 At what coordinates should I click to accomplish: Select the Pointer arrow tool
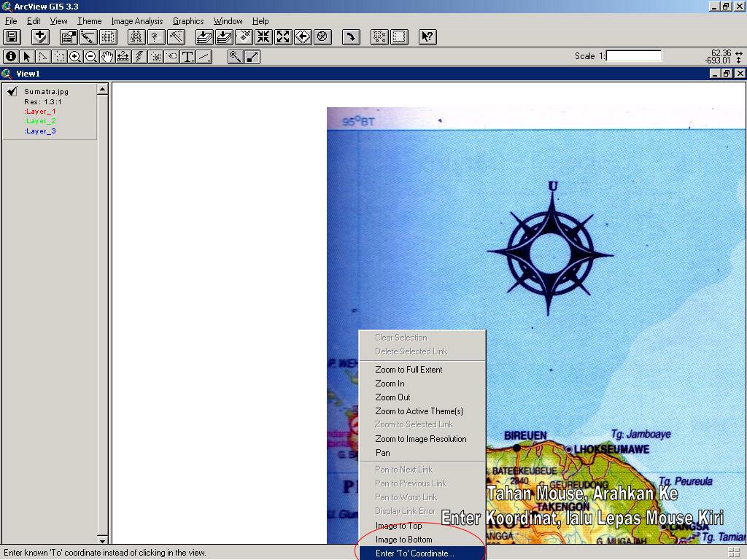tap(27, 57)
